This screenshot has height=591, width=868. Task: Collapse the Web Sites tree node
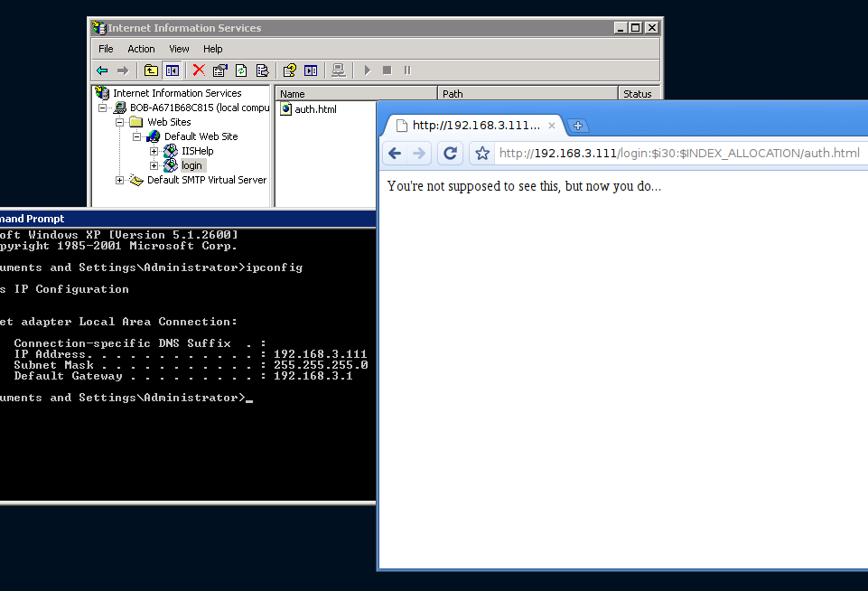[x=119, y=122]
